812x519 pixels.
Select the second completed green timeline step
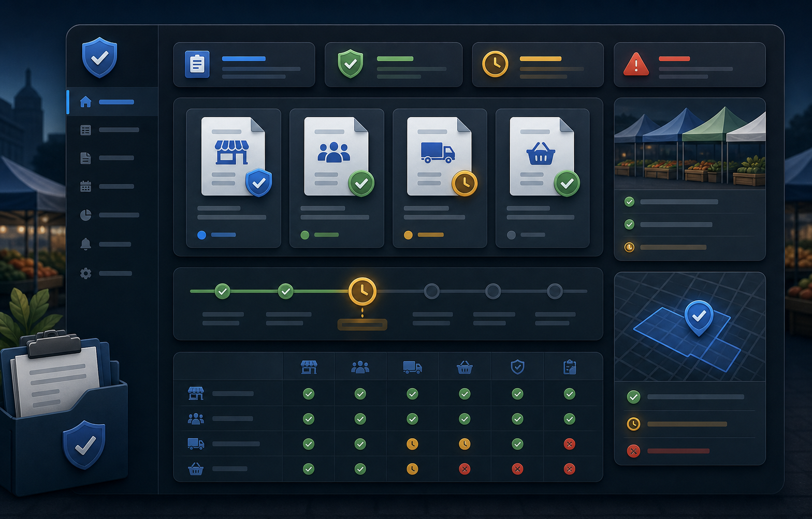(285, 291)
